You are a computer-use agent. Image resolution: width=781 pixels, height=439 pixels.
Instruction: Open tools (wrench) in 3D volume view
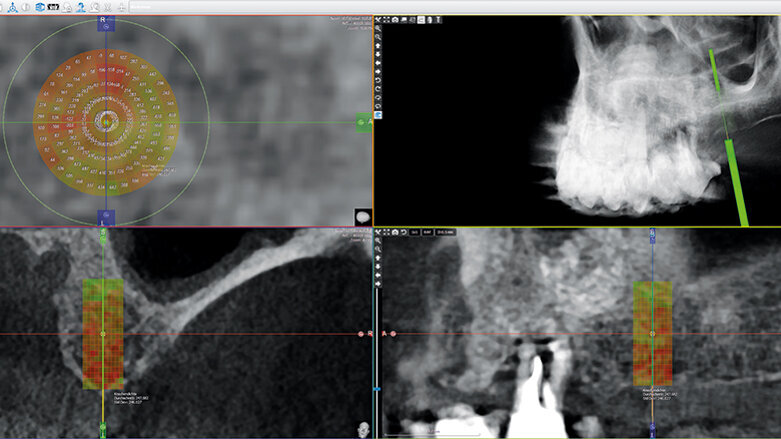click(378, 20)
